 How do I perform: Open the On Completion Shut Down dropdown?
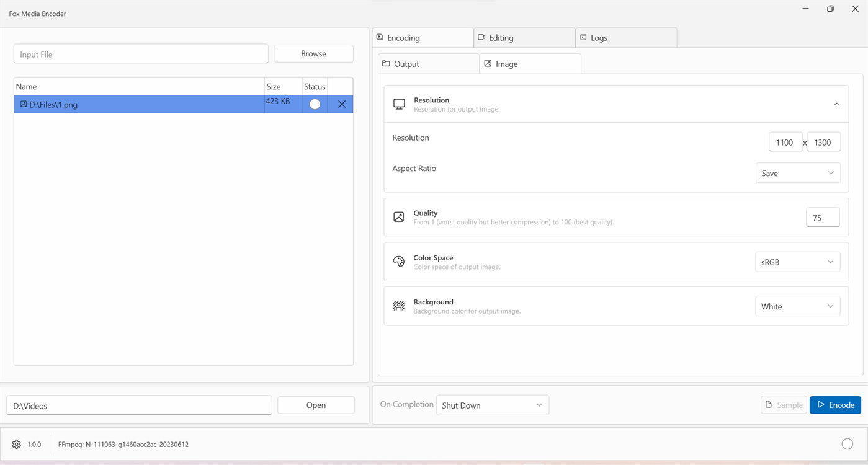[493, 405]
